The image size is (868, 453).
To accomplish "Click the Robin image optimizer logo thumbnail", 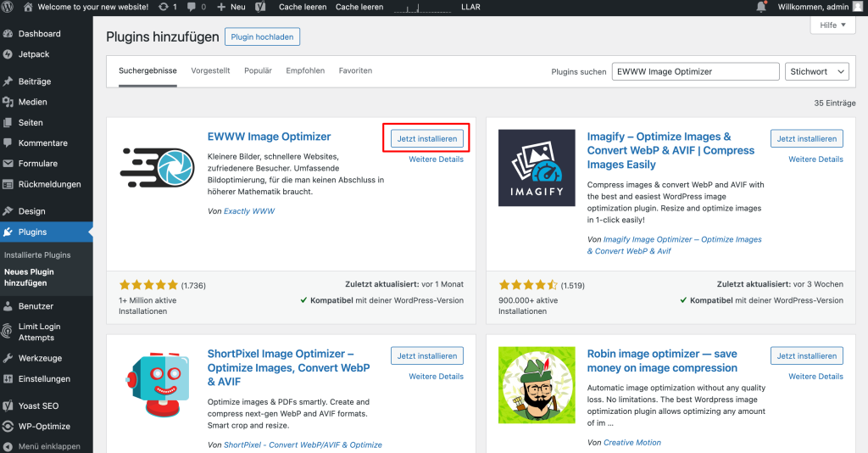I will click(x=537, y=385).
